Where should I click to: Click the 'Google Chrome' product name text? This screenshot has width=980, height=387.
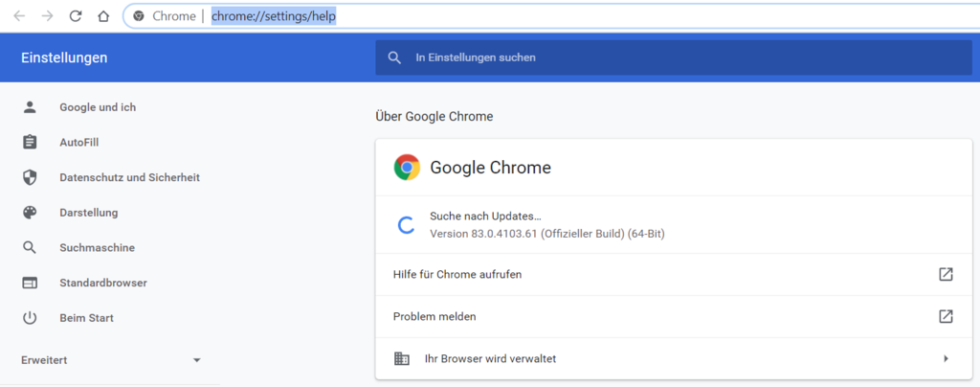pyautogui.click(x=491, y=168)
